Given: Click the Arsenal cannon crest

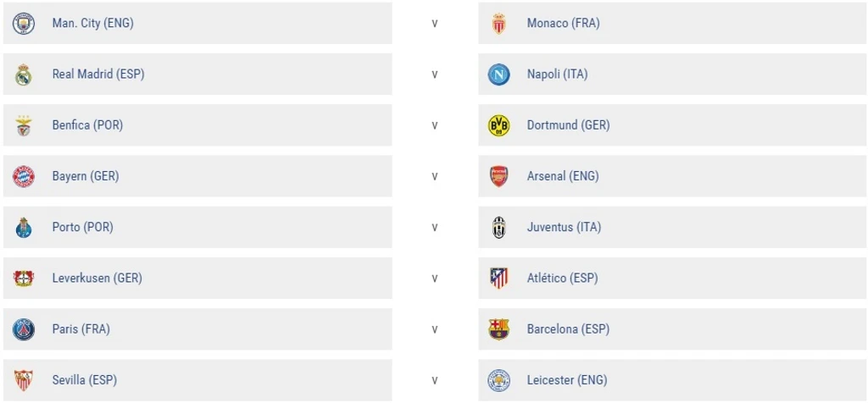Looking at the screenshot, I should [498, 176].
